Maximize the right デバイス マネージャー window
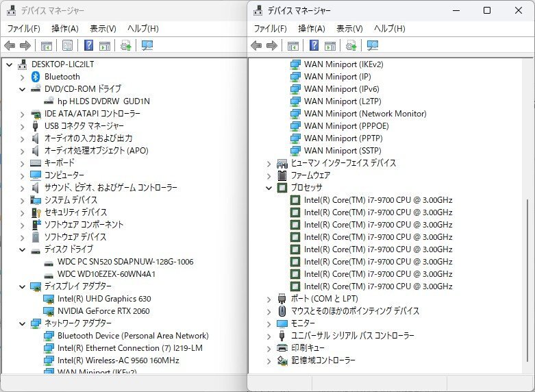535x392 pixels. pyautogui.click(x=487, y=10)
